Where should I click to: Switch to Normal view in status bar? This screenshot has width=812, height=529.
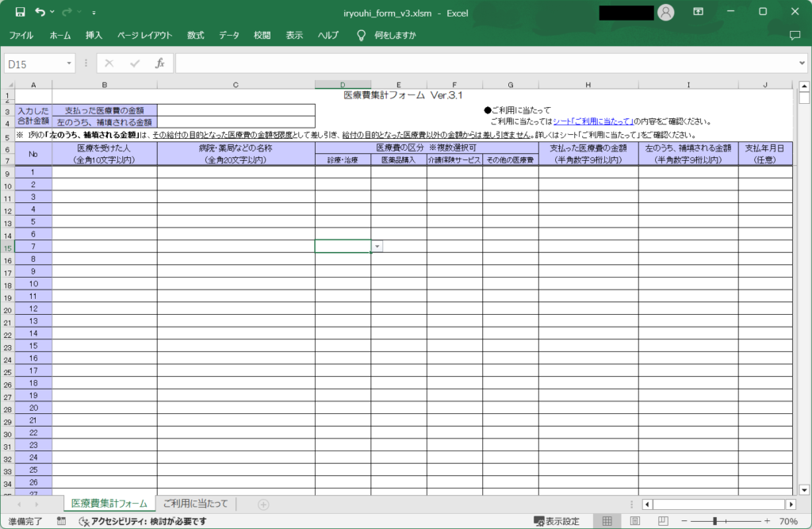pyautogui.click(x=607, y=521)
